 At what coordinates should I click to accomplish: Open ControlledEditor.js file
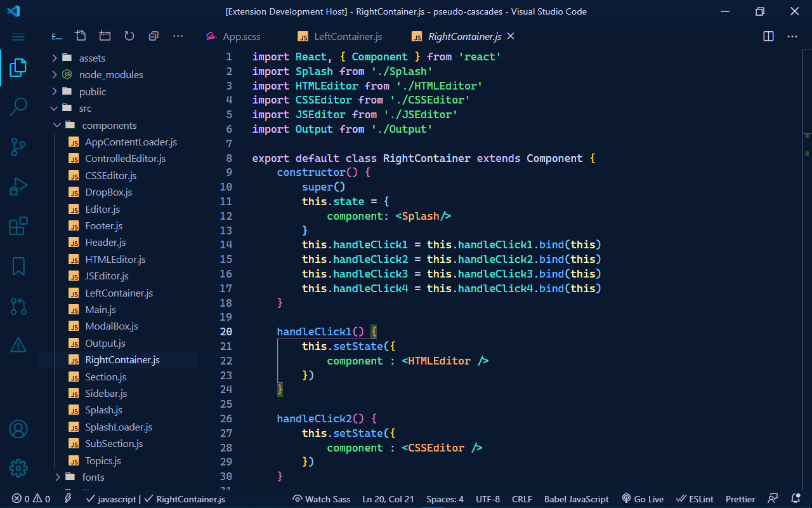point(125,159)
